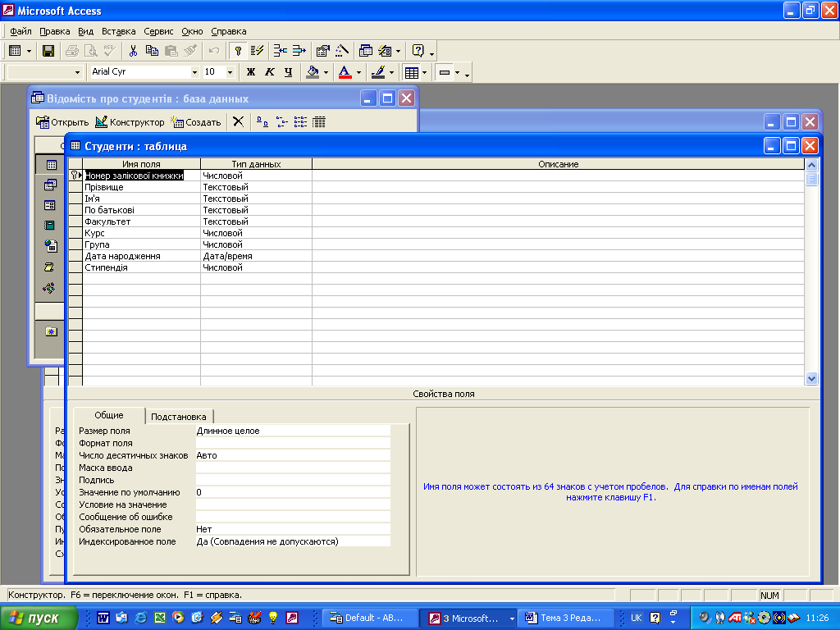Image resolution: width=840 pixels, height=630 pixels.
Task: Open the New Object dropdown arrow
Action: click(x=398, y=52)
